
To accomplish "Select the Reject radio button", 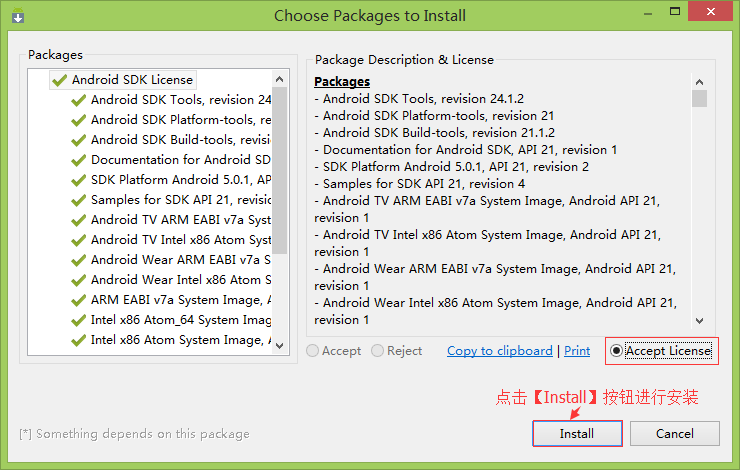I will (x=396, y=351).
